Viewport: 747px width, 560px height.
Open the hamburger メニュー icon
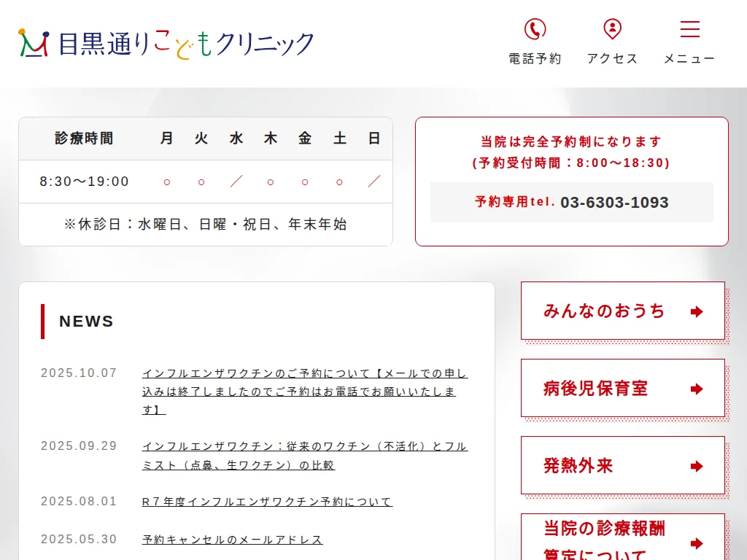click(690, 29)
